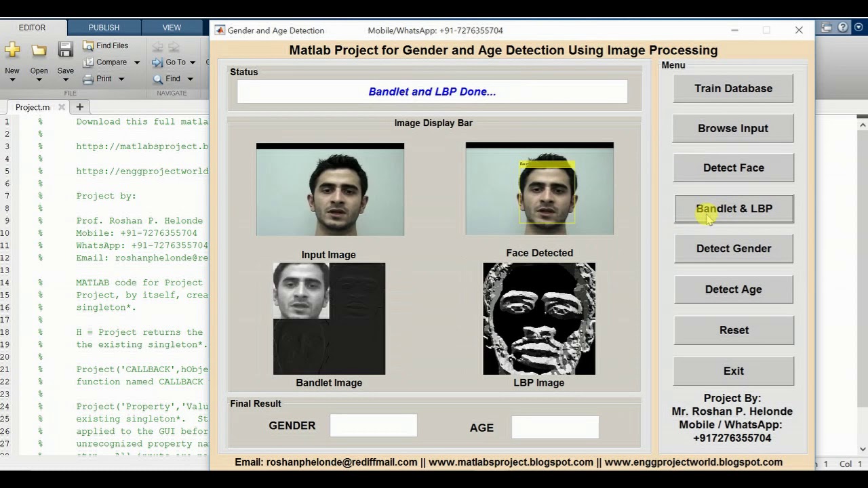The height and width of the screenshot is (488, 868).
Task: Click scroll-down arrow of MATLAB editor scrollbar
Action: coord(863,449)
